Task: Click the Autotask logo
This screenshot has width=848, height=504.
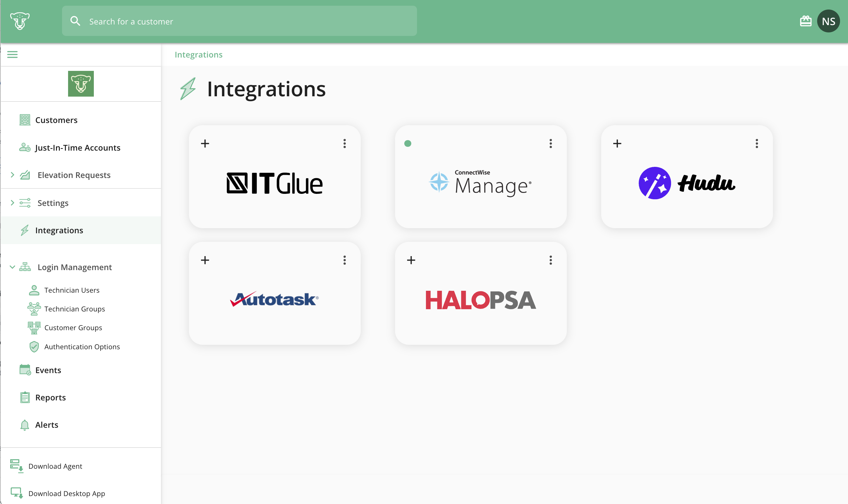Action: coord(274,299)
